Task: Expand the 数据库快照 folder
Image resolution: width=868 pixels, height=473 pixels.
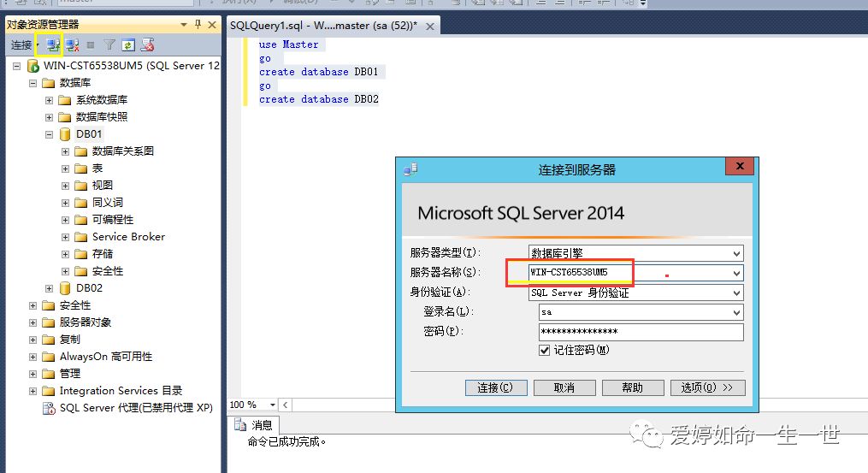Action: coord(50,117)
